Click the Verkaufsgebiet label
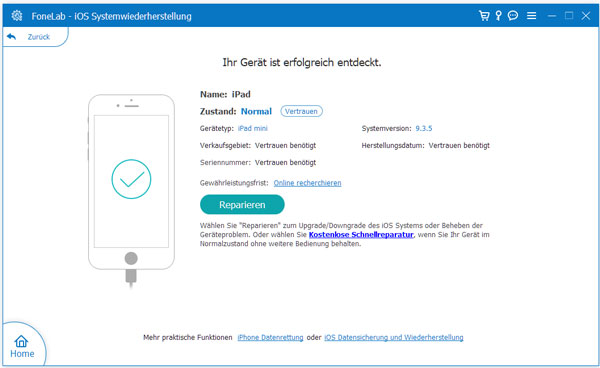The image size is (600, 368). coord(225,145)
